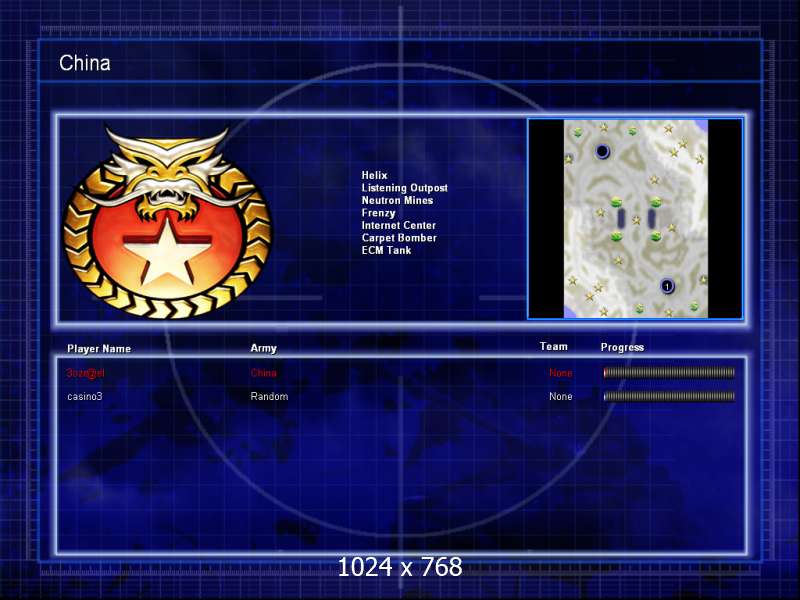Image resolution: width=800 pixels, height=600 pixels.
Task: Select the Neutron Mines entry
Action: [397, 201]
